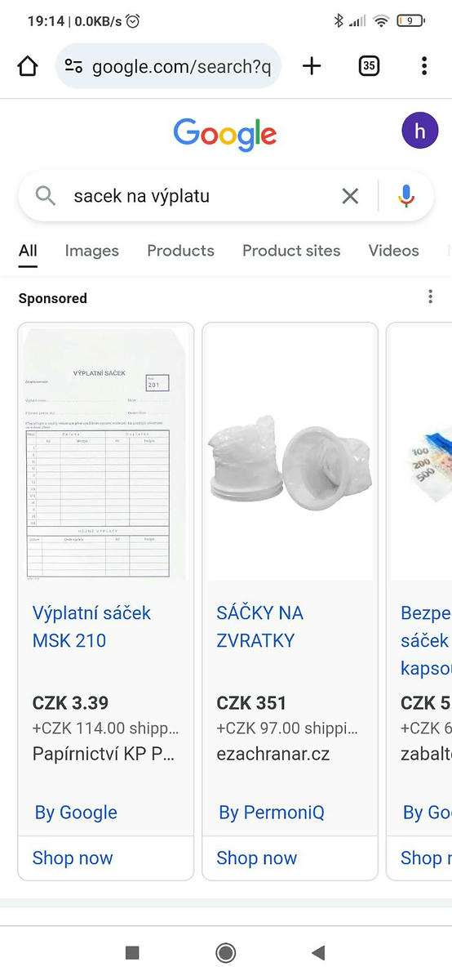452x980 pixels.
Task: Tap the Chrome home icon
Action: coord(28,67)
